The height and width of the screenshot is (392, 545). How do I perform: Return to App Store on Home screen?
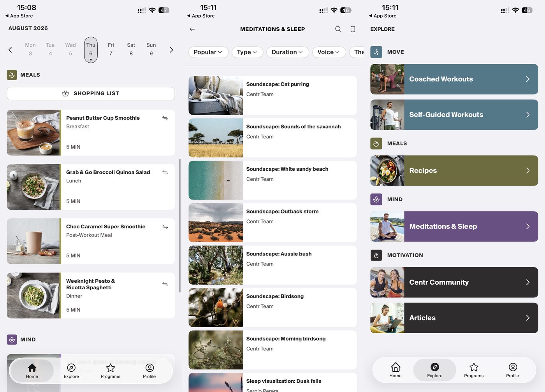pos(19,16)
